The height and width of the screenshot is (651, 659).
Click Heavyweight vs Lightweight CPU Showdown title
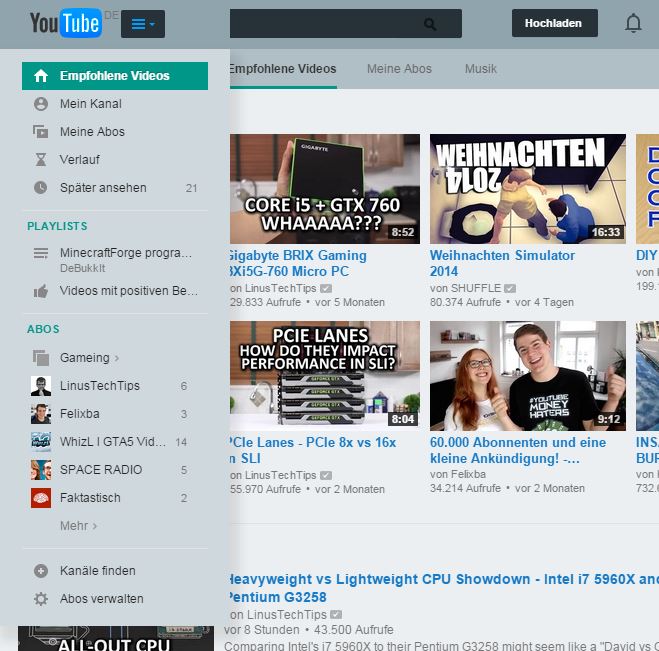pyautogui.click(x=444, y=588)
